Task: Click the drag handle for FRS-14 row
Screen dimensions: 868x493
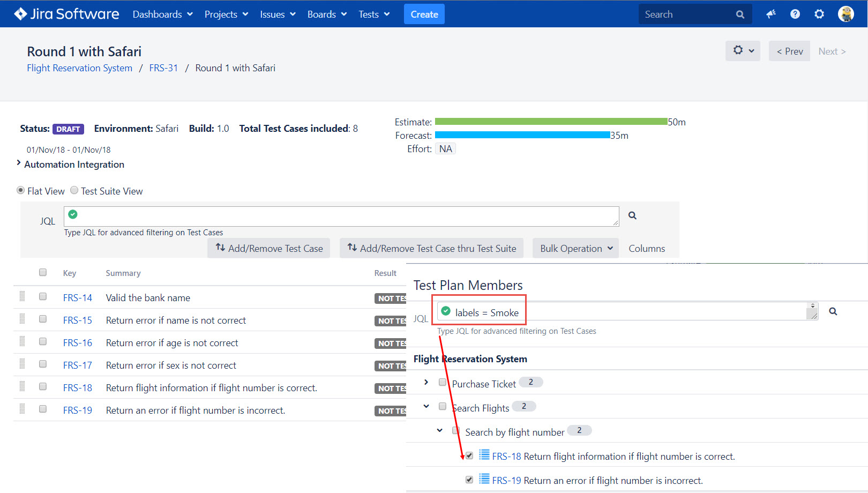Action: click(22, 296)
